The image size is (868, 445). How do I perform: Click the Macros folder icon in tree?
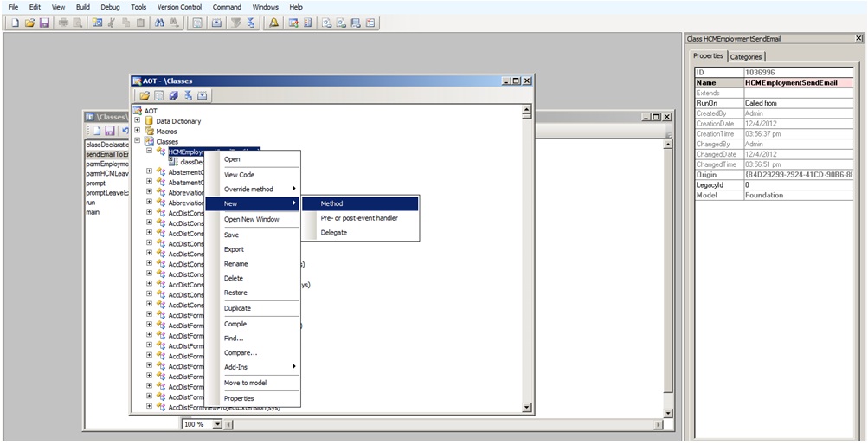point(149,132)
